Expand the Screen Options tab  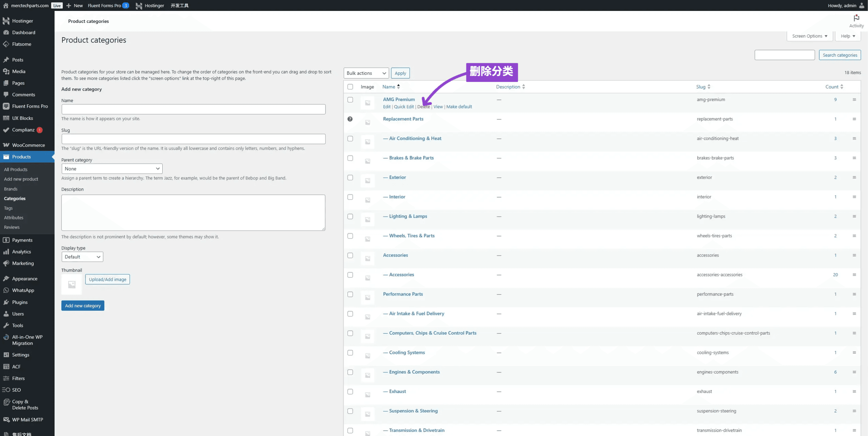[x=809, y=36]
